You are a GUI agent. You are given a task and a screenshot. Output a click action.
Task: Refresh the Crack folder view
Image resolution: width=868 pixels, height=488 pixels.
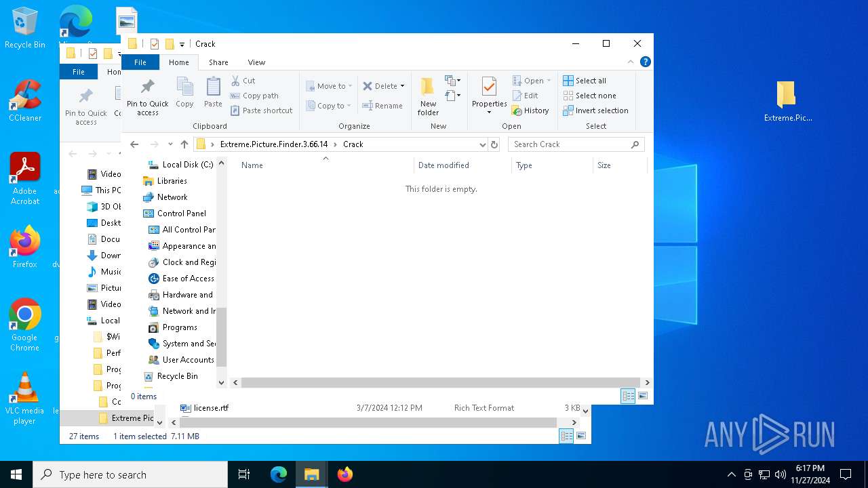[494, 144]
